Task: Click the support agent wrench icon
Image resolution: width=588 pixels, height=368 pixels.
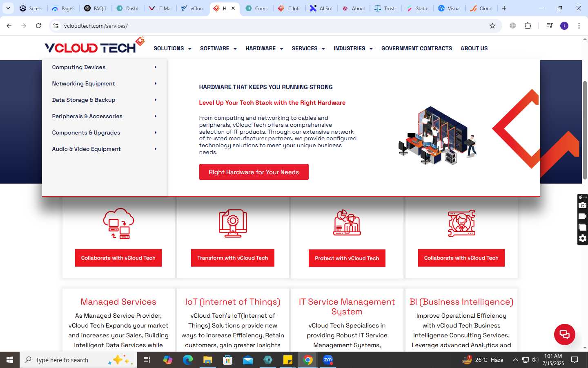Action: (x=461, y=223)
